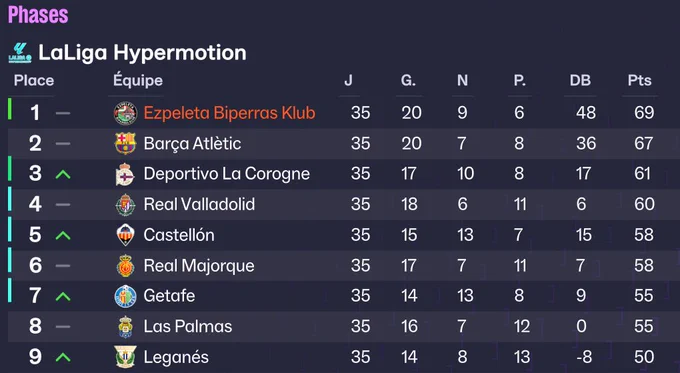Sort standings by the DB column header
The height and width of the screenshot is (373, 680).
580,80
